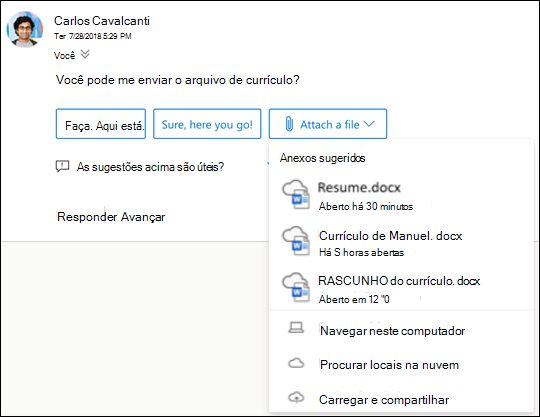Select Procurar locais na nuvem option
The image size is (540, 417).
401,365
